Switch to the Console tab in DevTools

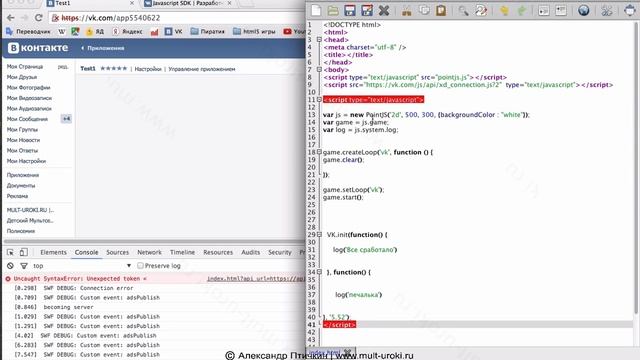pyautogui.click(x=86, y=252)
